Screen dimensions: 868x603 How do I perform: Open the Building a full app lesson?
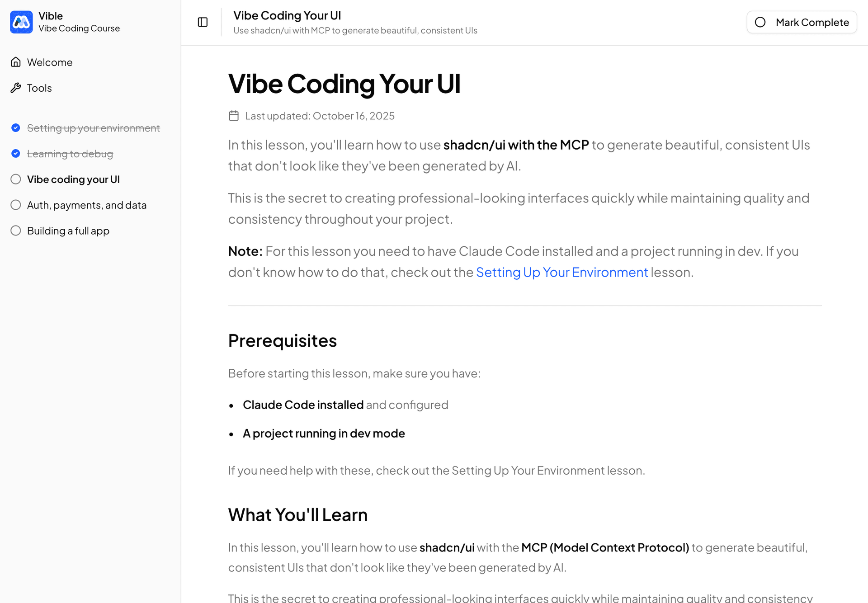pos(68,231)
